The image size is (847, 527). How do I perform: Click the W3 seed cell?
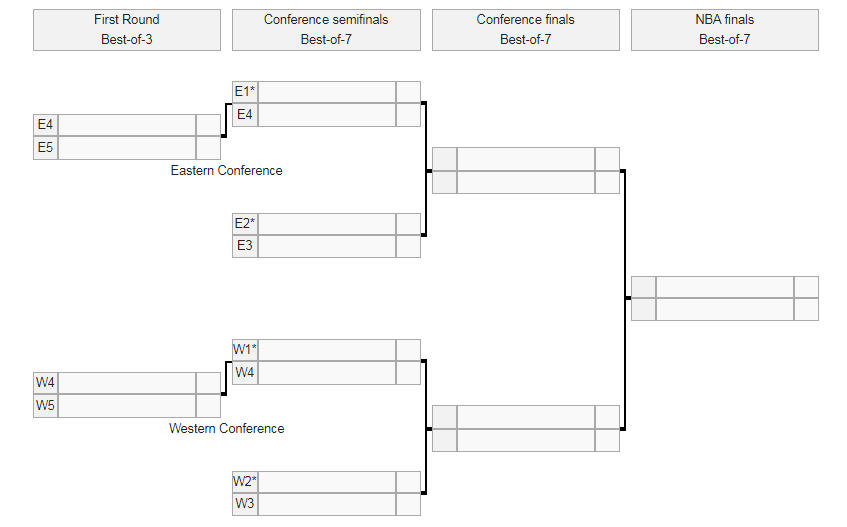click(245, 504)
